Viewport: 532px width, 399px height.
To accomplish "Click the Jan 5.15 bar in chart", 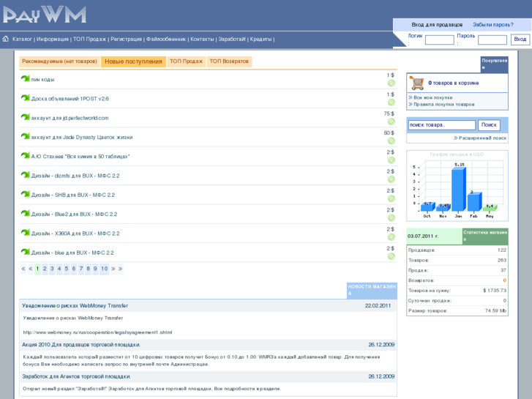I will [x=458, y=190].
